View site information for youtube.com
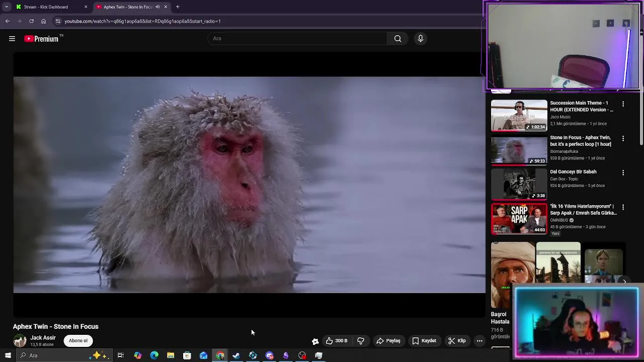The width and height of the screenshot is (644, 362). [x=58, y=21]
